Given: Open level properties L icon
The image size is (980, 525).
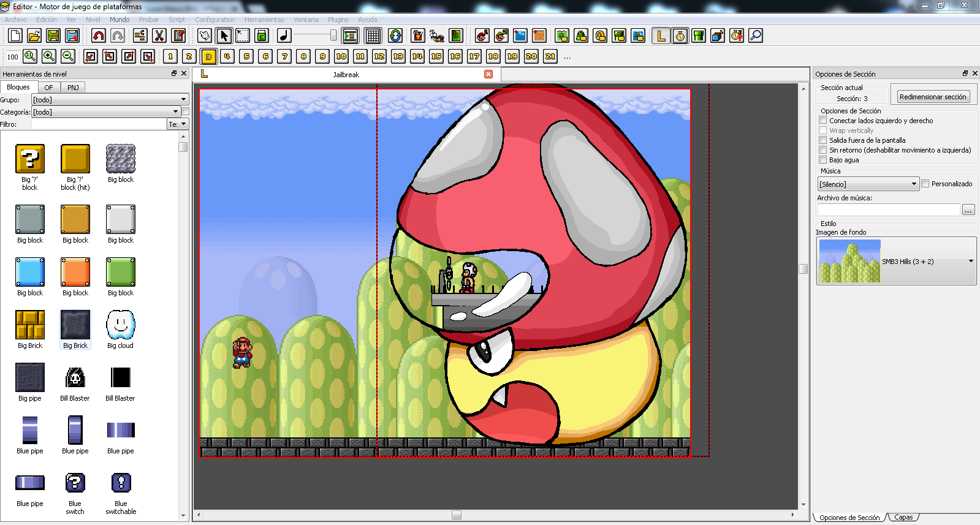Looking at the screenshot, I should click(661, 36).
